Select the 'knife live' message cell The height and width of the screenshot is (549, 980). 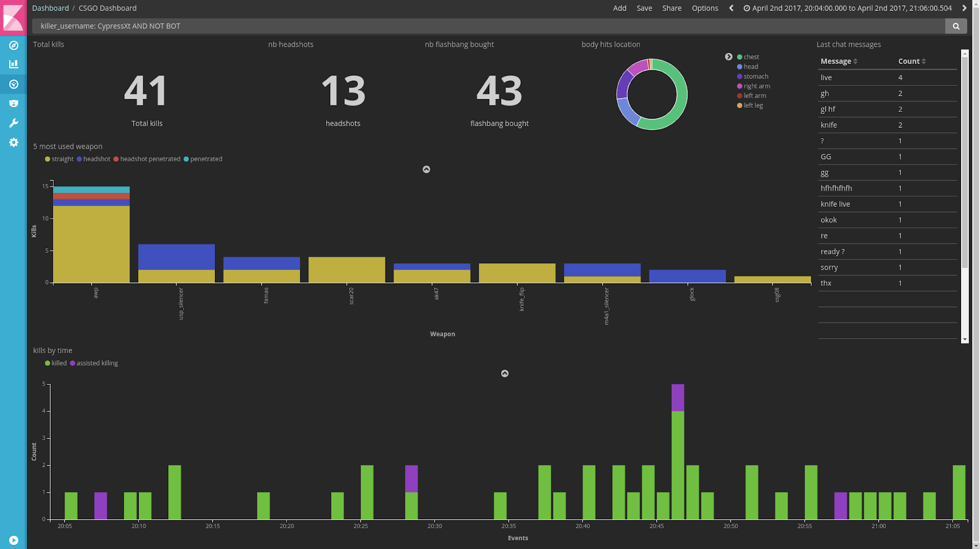pos(835,204)
